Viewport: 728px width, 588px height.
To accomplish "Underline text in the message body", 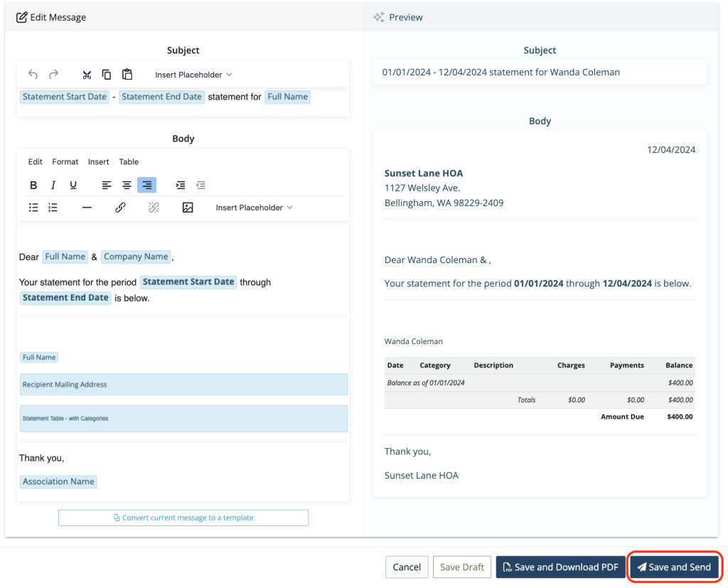I will (73, 185).
